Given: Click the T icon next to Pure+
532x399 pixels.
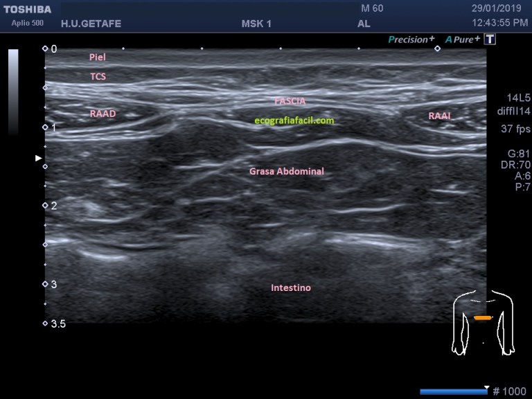Looking at the screenshot, I should point(490,39).
